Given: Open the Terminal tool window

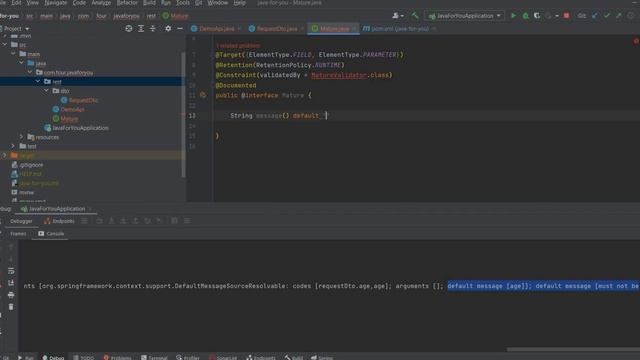Looking at the screenshot, I should pos(154,358).
